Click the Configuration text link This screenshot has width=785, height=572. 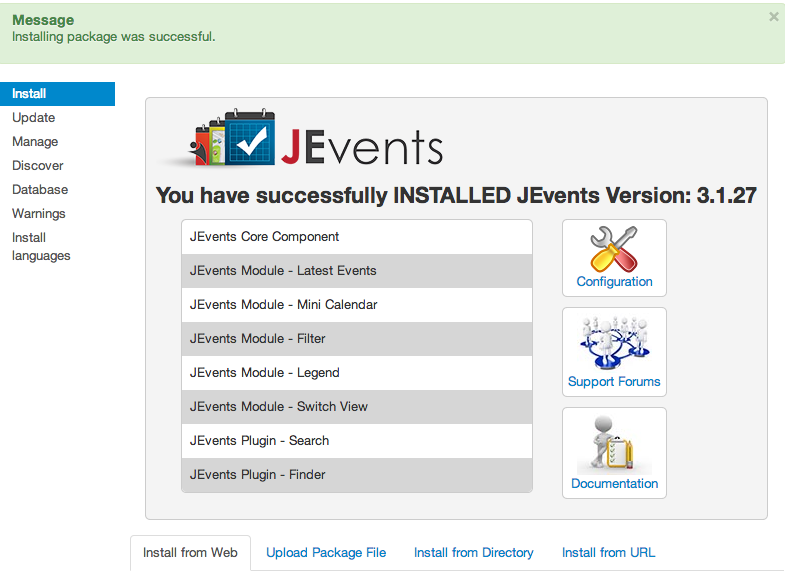614,282
